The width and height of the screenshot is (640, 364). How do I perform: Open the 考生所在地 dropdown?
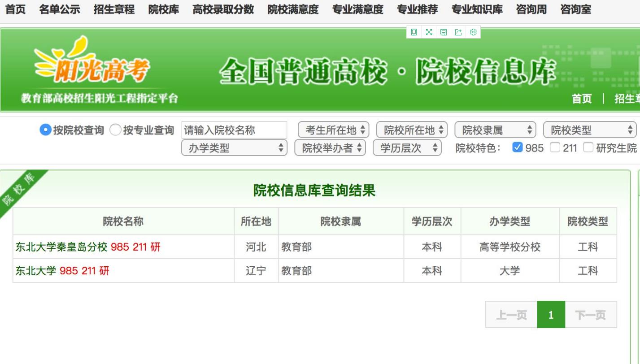(x=334, y=130)
